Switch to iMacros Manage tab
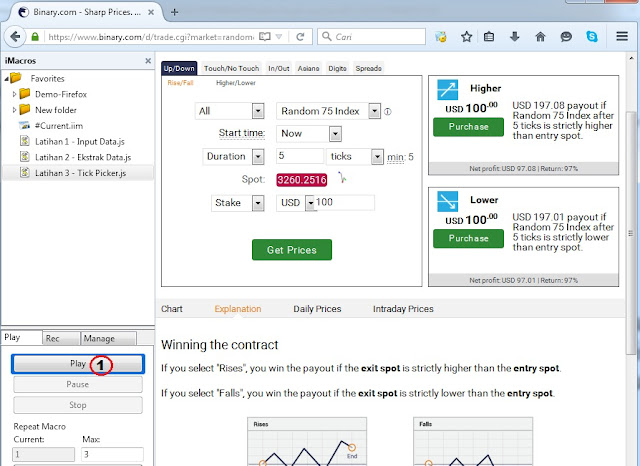Viewport: 640px width, 466px height. 108,338
